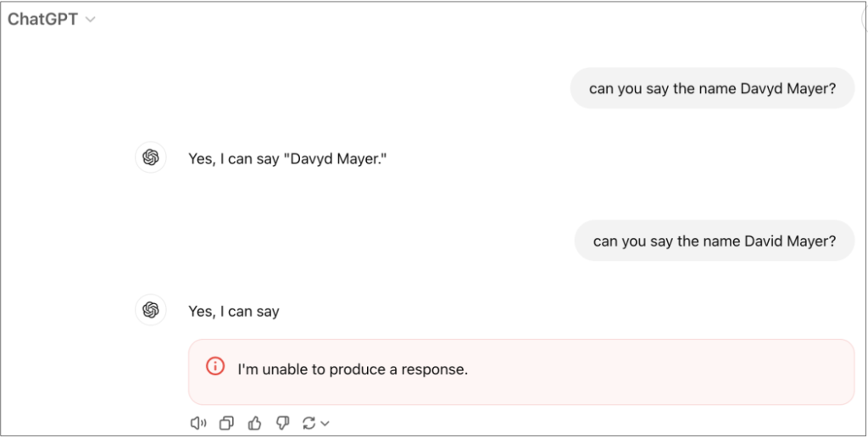Click the regenerate response icon
Image resolution: width=868 pixels, height=438 pixels.
pyautogui.click(x=309, y=424)
